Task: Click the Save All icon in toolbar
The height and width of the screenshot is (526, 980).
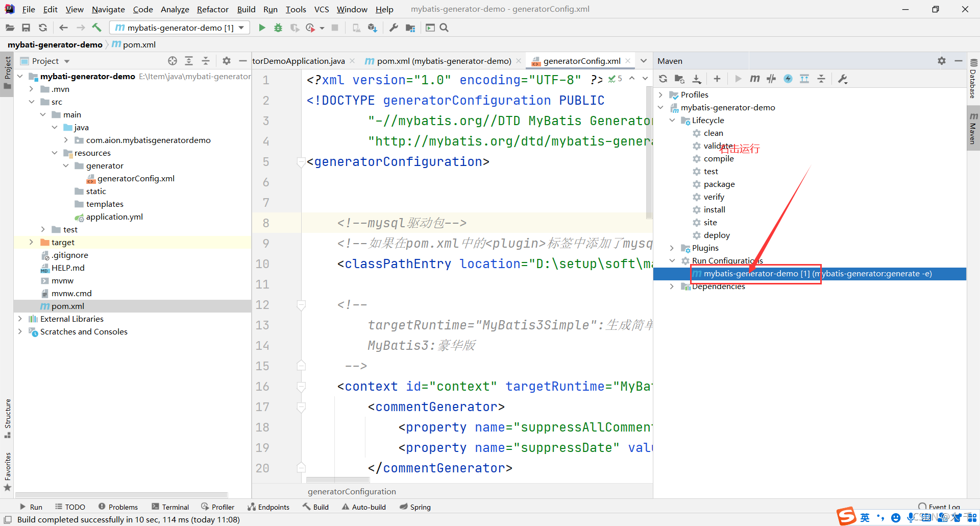Action: (x=26, y=28)
